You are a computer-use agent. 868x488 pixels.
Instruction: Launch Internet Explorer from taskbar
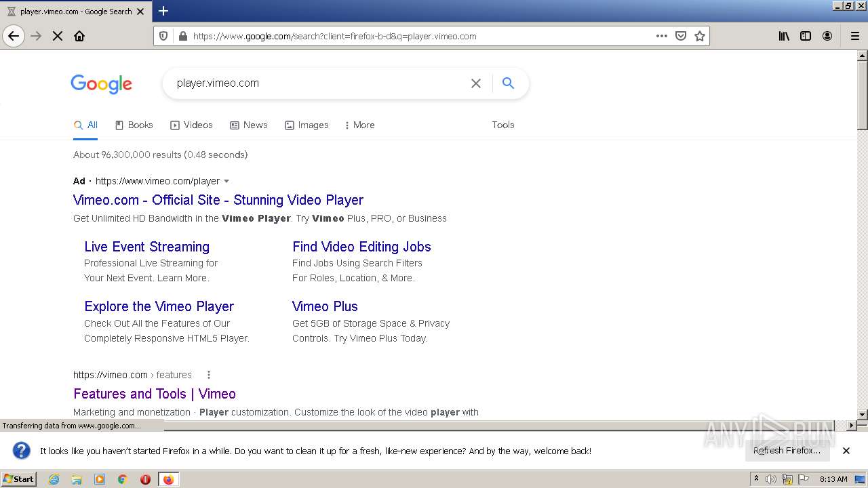point(54,479)
